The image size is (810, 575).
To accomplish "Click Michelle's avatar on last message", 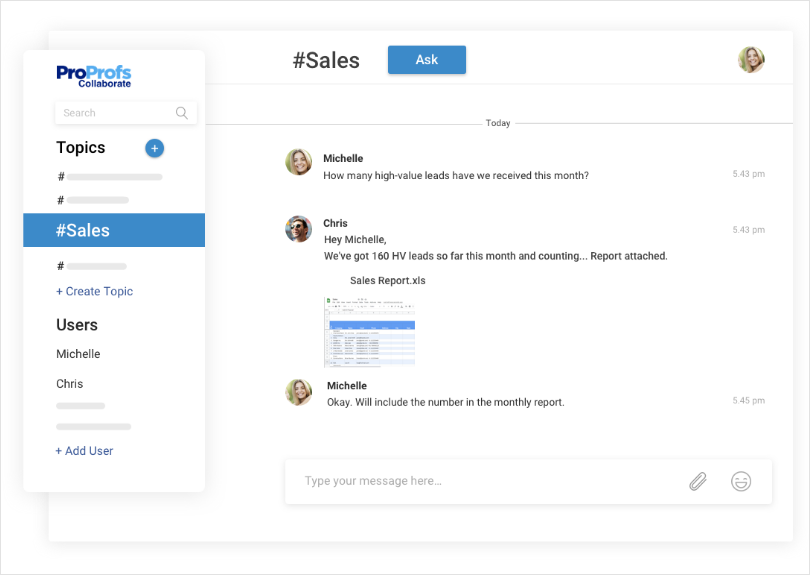I will (298, 391).
